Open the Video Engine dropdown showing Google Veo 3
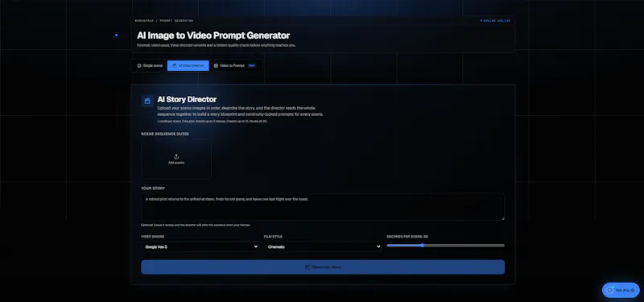The image size is (644, 302). click(200, 246)
